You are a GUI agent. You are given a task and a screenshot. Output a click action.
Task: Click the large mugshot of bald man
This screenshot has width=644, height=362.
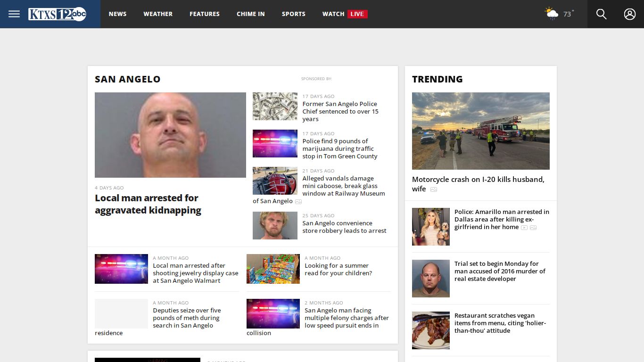pyautogui.click(x=170, y=135)
